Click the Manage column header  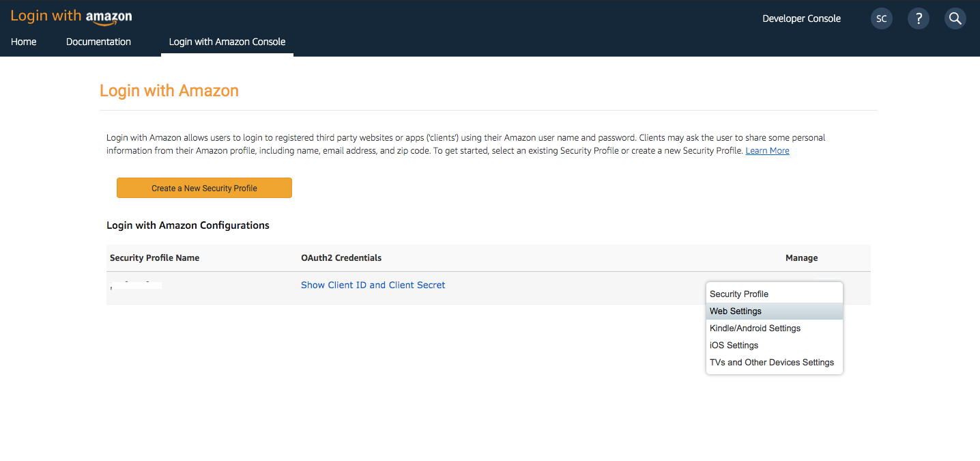(x=801, y=258)
